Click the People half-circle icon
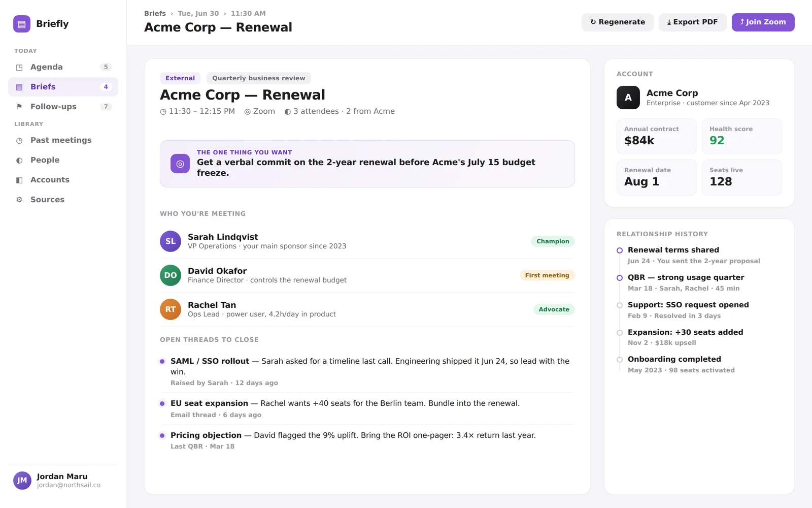The height and width of the screenshot is (508, 812). point(19,160)
